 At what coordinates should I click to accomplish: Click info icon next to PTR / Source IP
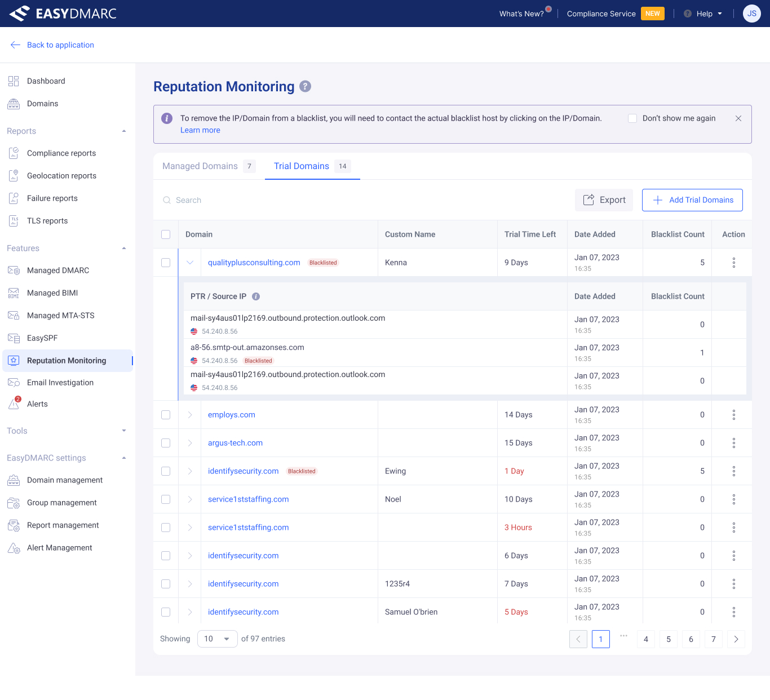pyautogui.click(x=256, y=296)
